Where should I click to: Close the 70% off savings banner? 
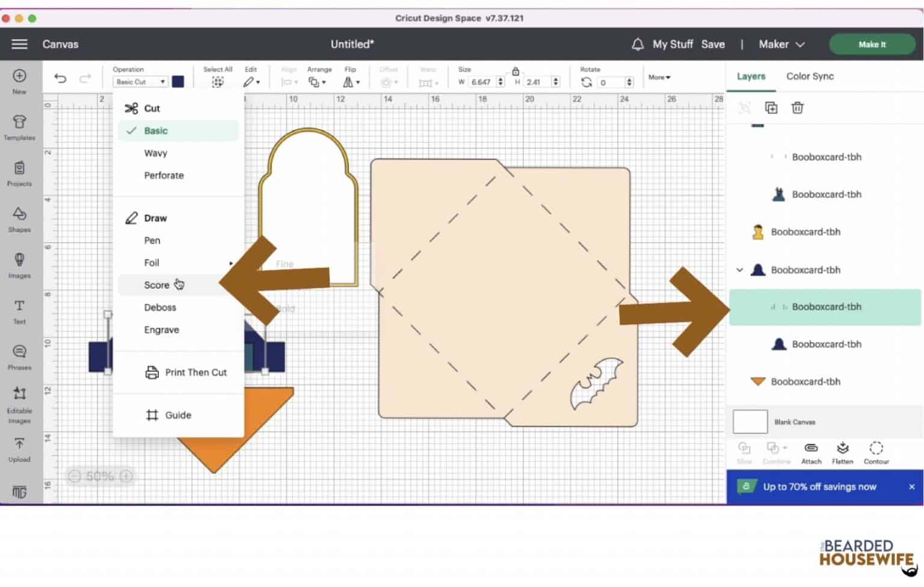point(911,487)
